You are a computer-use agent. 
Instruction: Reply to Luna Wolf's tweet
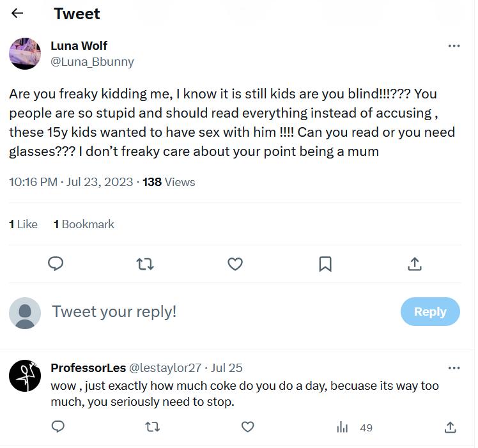click(x=56, y=263)
